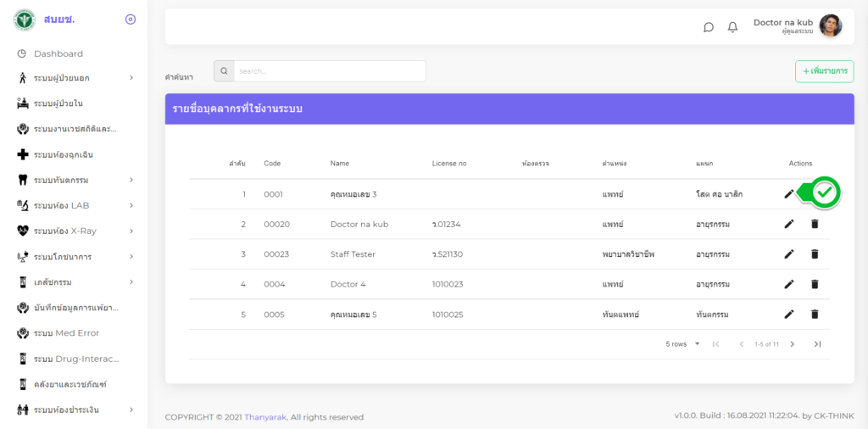This screenshot has width=868, height=429.
Task: Click the edit pencil for Doctor 4 row
Action: click(x=788, y=284)
